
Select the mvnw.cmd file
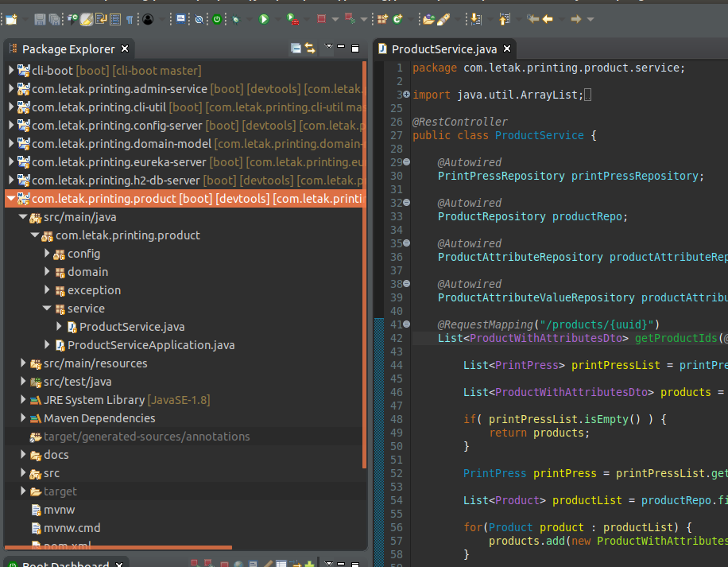click(x=72, y=528)
